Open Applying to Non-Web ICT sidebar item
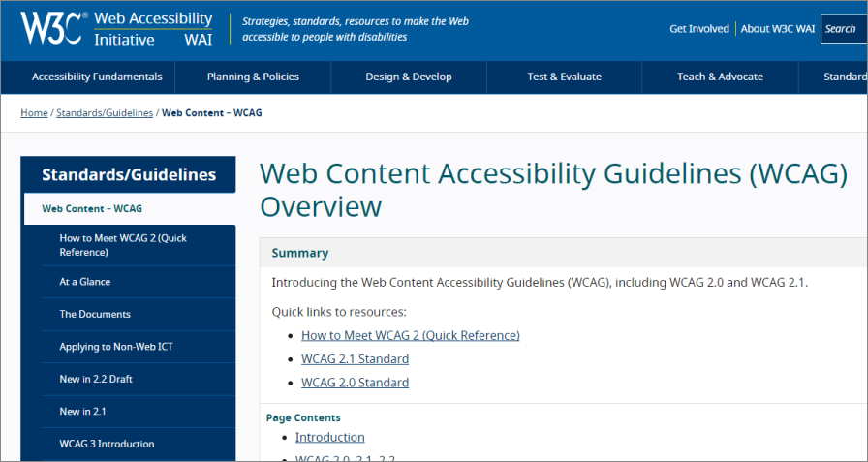The height and width of the screenshot is (462, 868). click(139, 347)
